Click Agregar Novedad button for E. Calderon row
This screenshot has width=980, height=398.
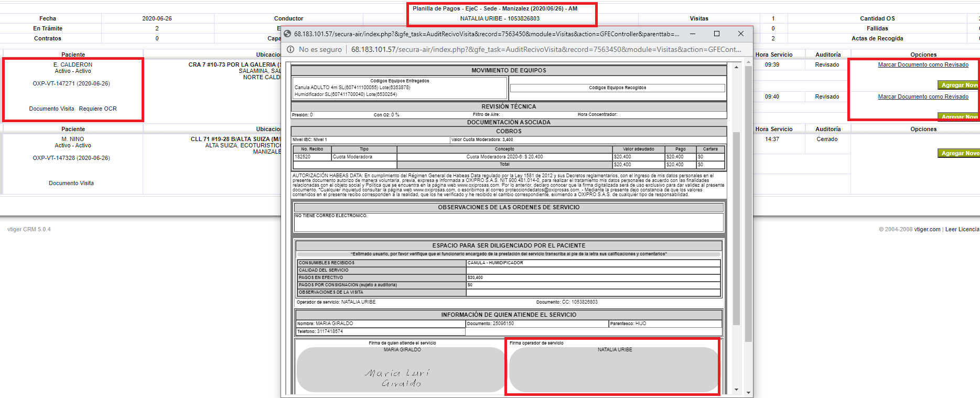coord(959,85)
